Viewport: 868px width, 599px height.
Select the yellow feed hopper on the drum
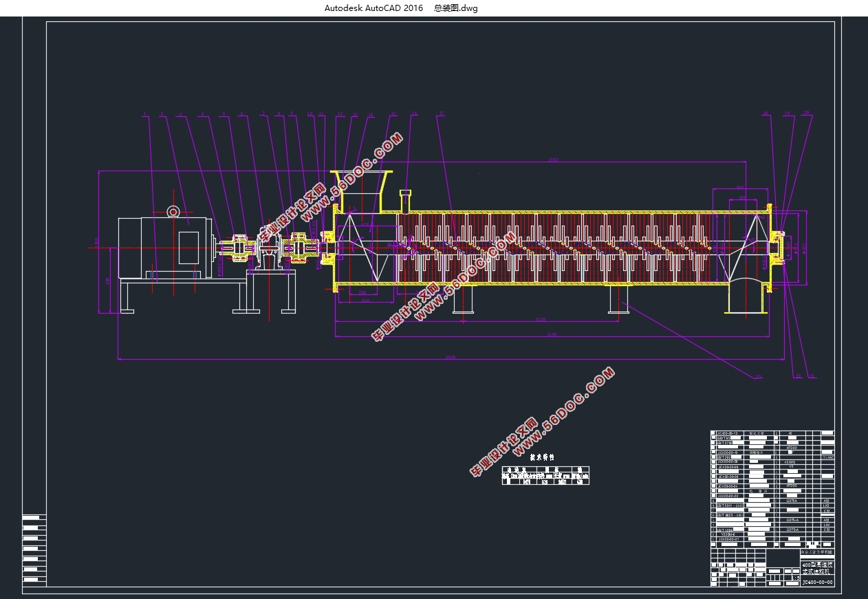coord(362,190)
